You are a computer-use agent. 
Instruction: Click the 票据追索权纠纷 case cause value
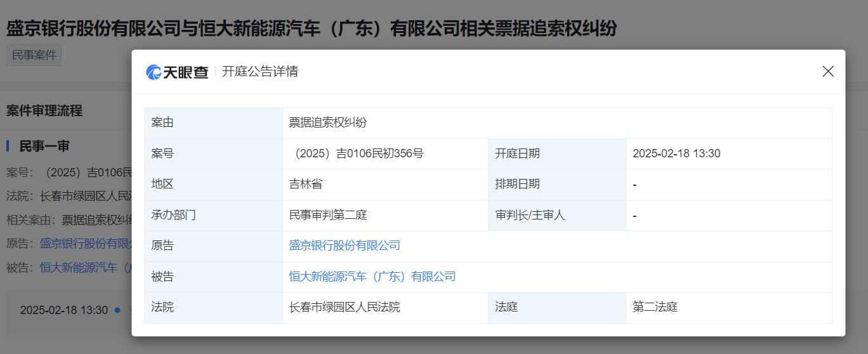pyautogui.click(x=328, y=123)
